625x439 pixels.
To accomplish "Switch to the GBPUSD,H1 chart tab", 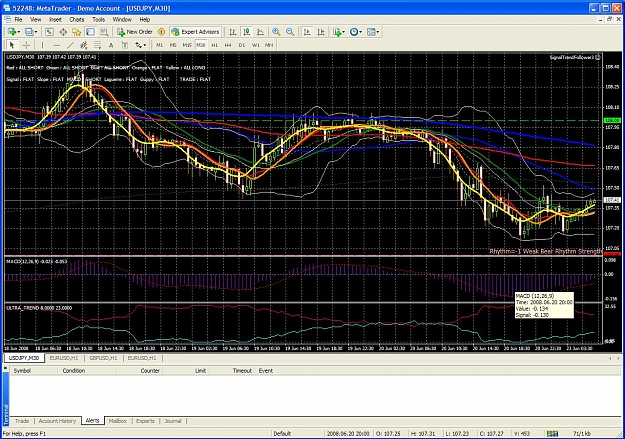I will tap(103, 358).
